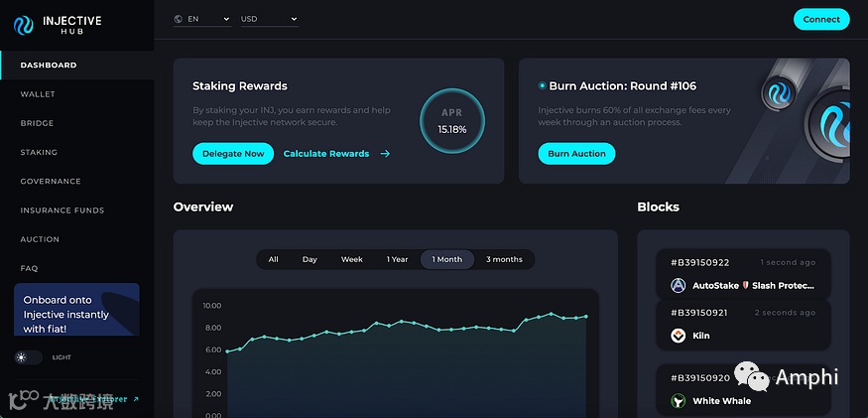Click AutoStake Slash Protec... validator name
This screenshot has height=418, width=868.
pyautogui.click(x=753, y=286)
